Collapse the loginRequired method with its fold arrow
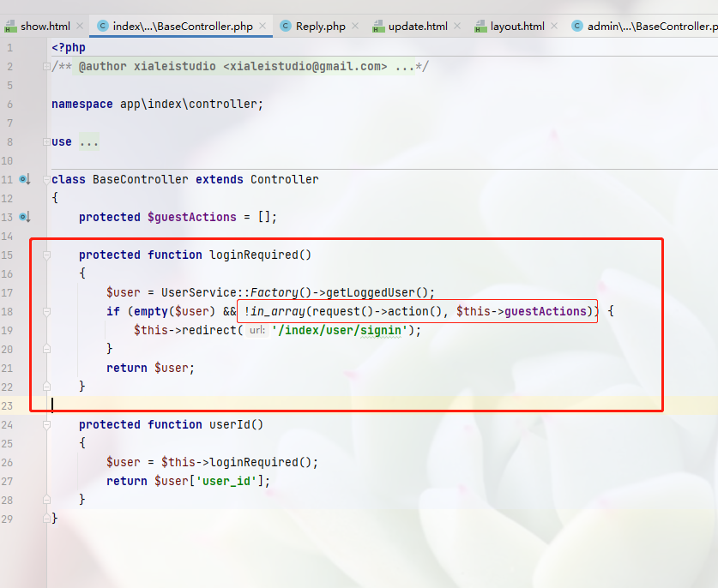Image resolution: width=718 pixels, height=588 pixels. 45,255
